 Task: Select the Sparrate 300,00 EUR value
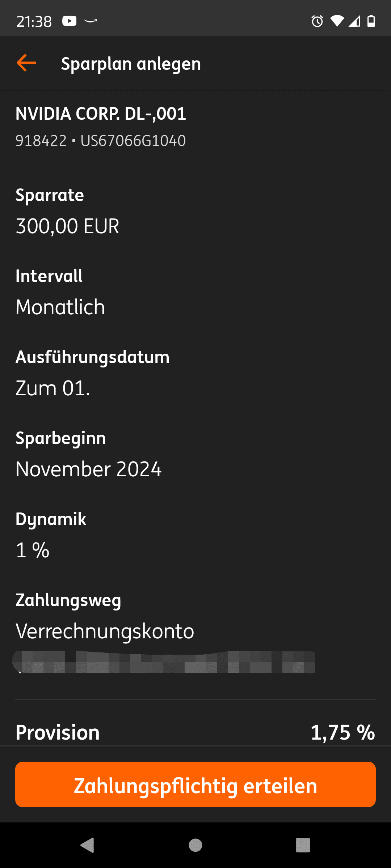67,226
